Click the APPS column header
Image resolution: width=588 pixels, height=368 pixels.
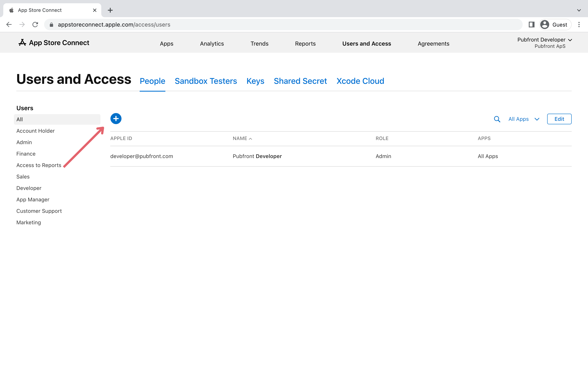point(484,138)
